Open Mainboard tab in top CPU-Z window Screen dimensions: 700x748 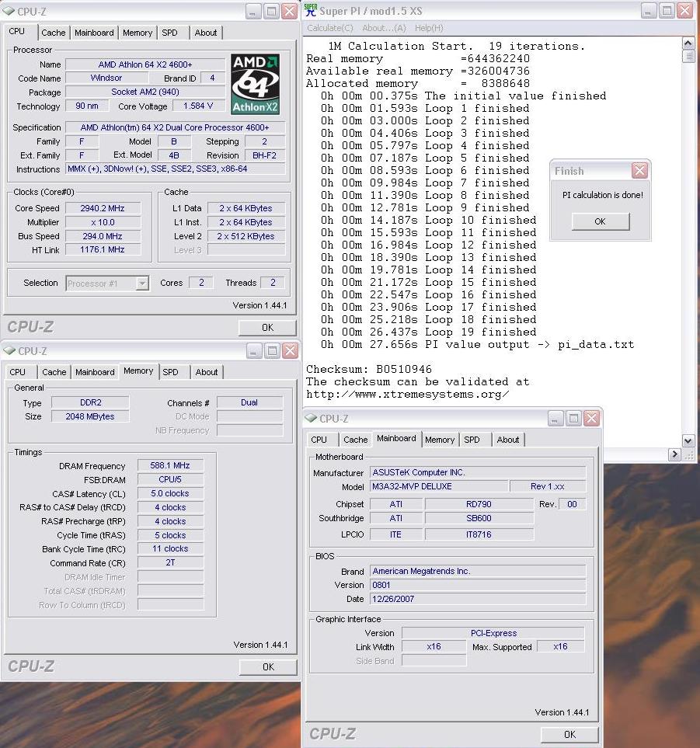pyautogui.click(x=94, y=33)
